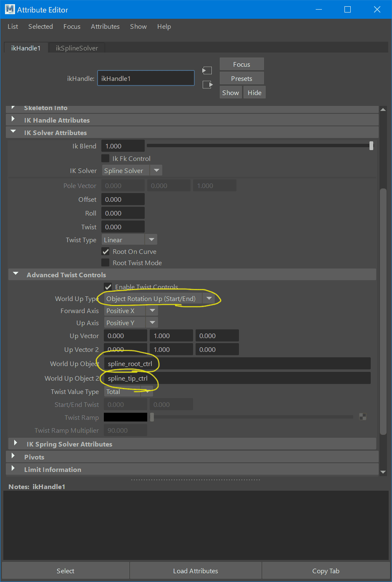Click the World Up Object field
The image size is (392, 582).
coord(237,364)
